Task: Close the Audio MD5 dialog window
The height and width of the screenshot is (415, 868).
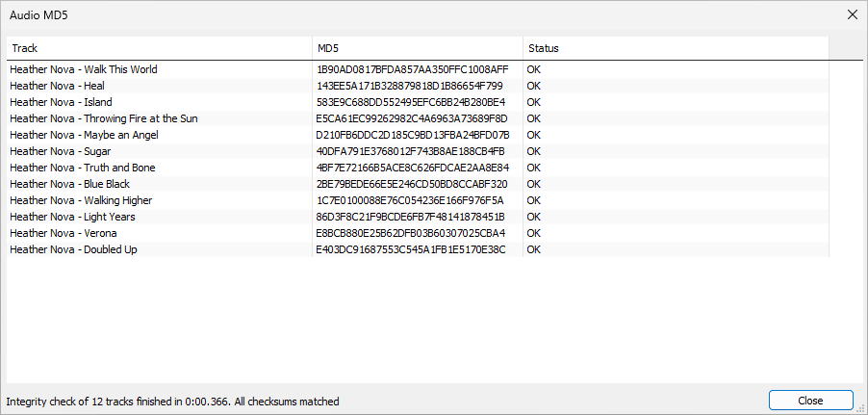Action: (852, 14)
